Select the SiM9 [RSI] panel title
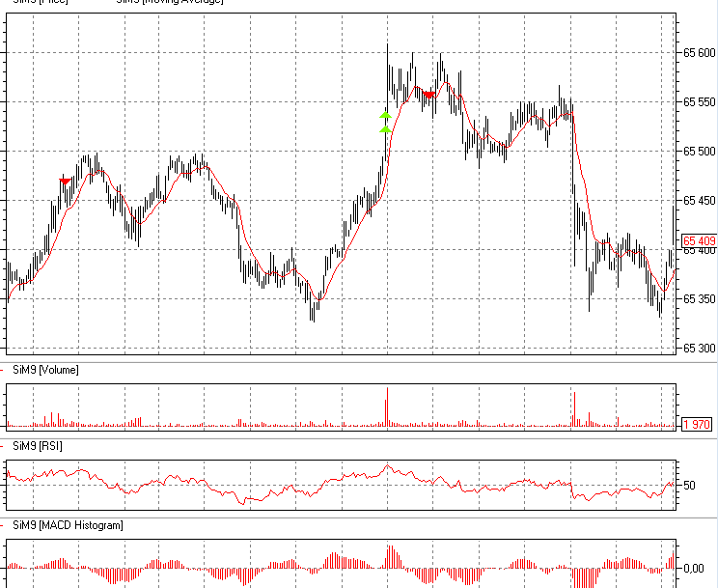 point(39,447)
